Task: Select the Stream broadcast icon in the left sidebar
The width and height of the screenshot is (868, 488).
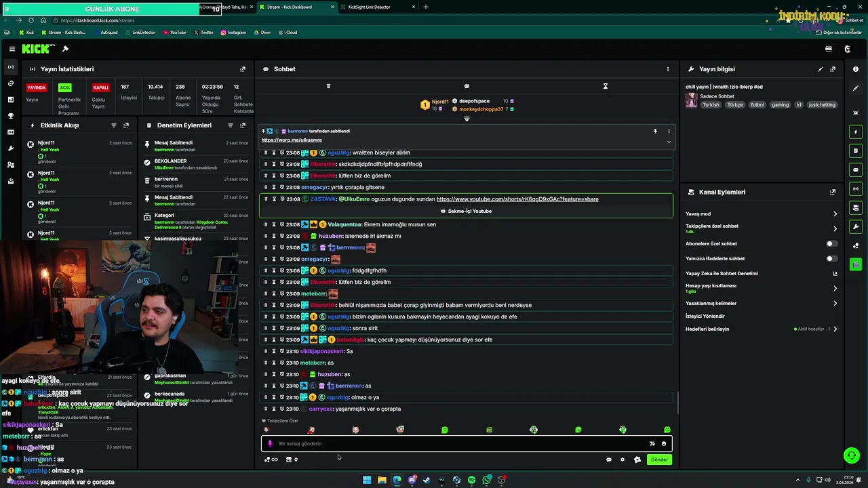Action: 10,67
